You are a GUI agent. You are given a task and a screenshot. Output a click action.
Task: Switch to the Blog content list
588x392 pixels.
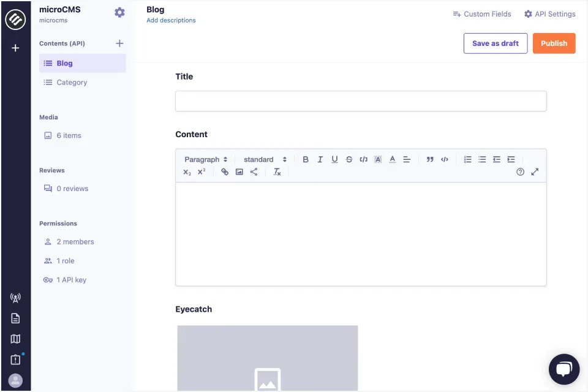point(63,62)
